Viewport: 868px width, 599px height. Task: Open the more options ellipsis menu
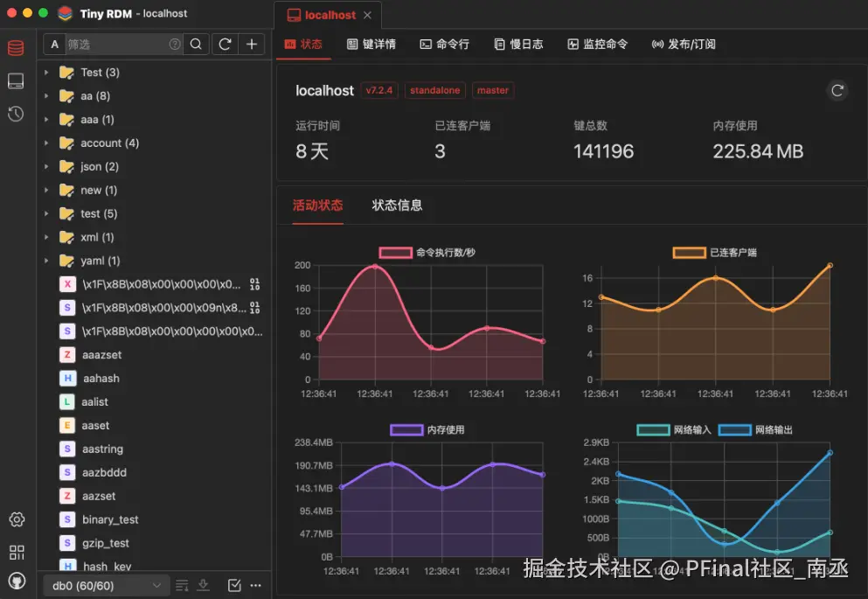coord(255,585)
